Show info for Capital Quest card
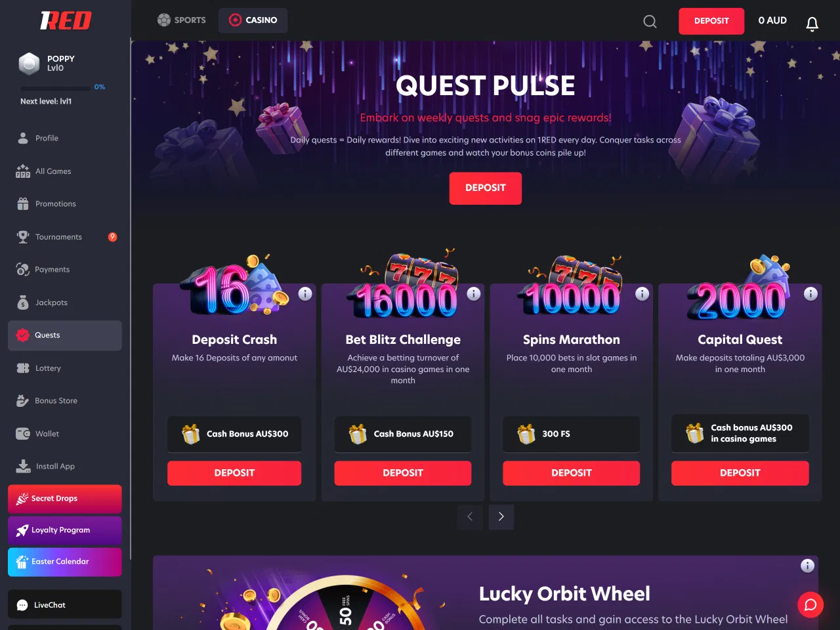This screenshot has width=840, height=630. 811,294
